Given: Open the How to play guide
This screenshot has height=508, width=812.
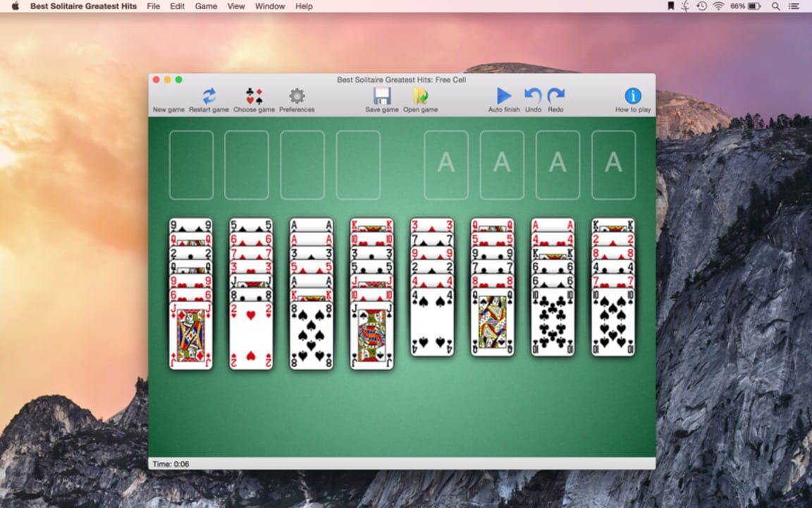Looking at the screenshot, I should tap(632, 95).
